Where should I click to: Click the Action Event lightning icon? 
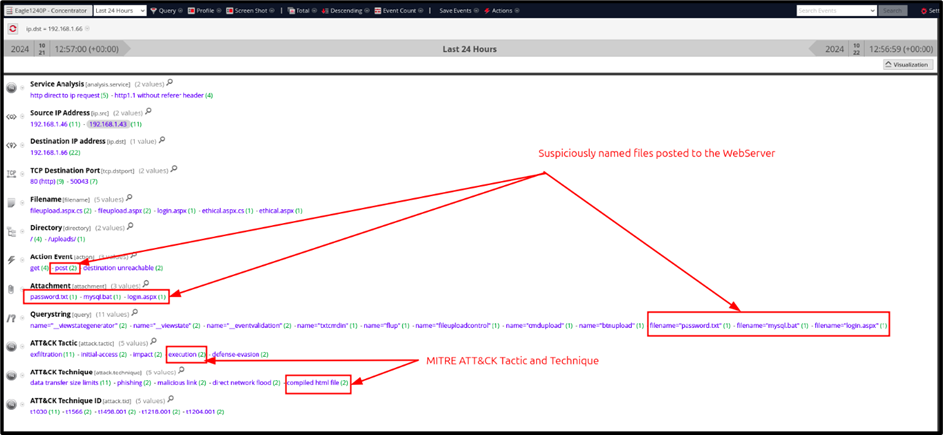(11, 261)
